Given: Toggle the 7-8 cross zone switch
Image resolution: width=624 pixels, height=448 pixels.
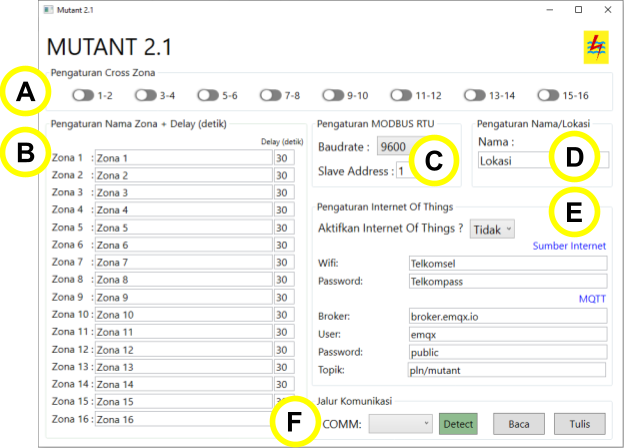Looking at the screenshot, I should 270,95.
